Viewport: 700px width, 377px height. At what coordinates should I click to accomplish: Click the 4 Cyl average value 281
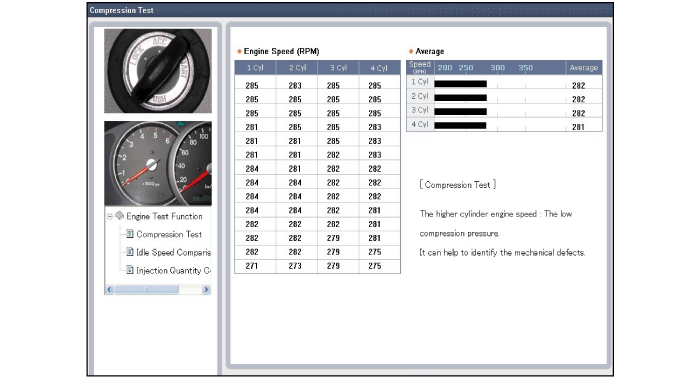click(x=578, y=127)
